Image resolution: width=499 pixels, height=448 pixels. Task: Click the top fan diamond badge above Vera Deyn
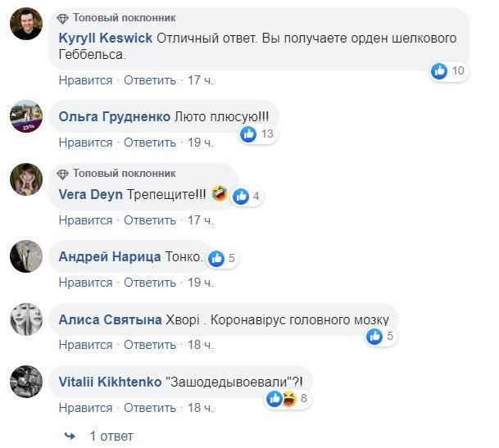[x=63, y=174]
